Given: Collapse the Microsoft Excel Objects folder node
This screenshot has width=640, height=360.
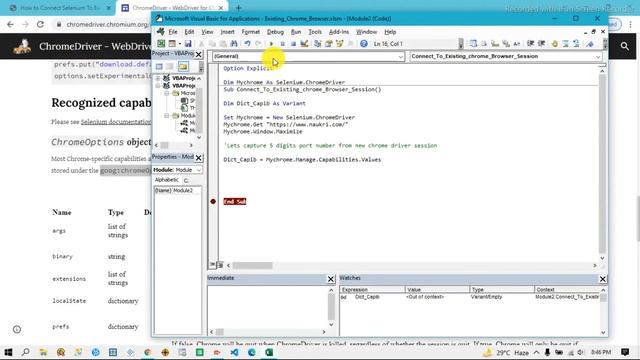Looking at the screenshot, I should [167, 93].
